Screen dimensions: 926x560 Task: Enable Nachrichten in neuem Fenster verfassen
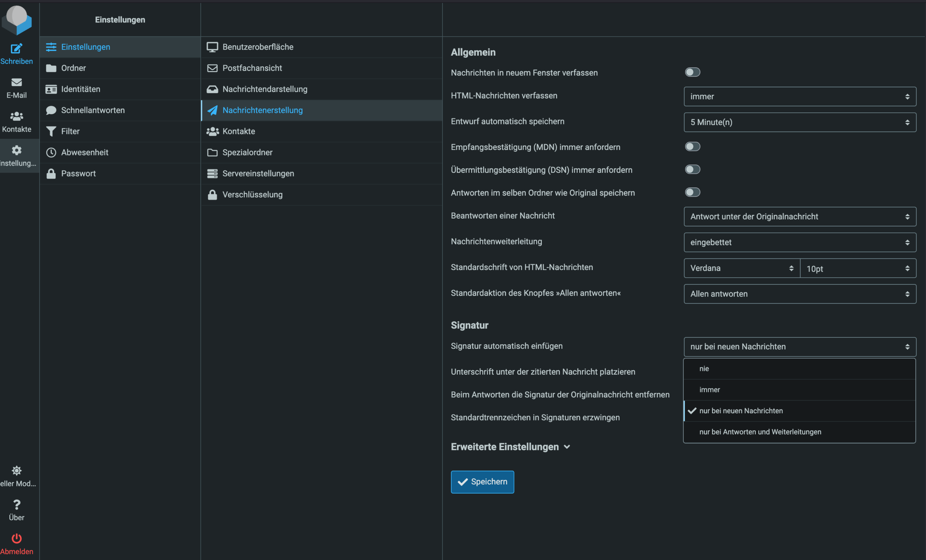[692, 72]
